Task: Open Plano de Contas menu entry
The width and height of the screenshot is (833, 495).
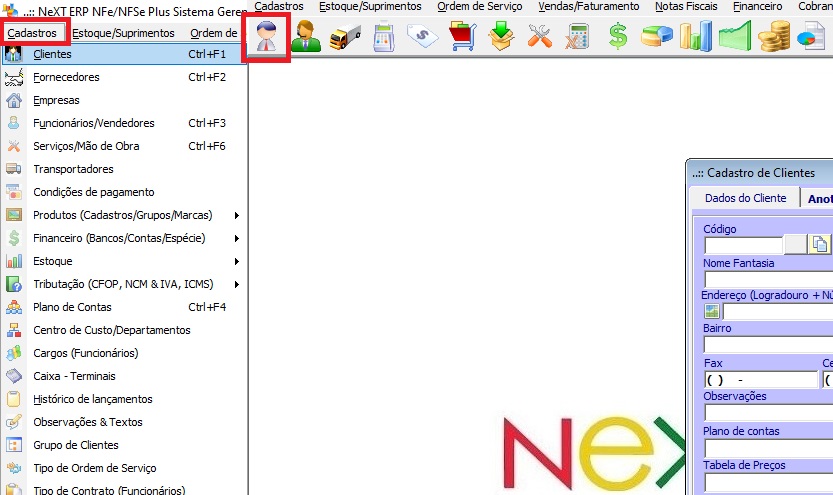Action: [125, 307]
